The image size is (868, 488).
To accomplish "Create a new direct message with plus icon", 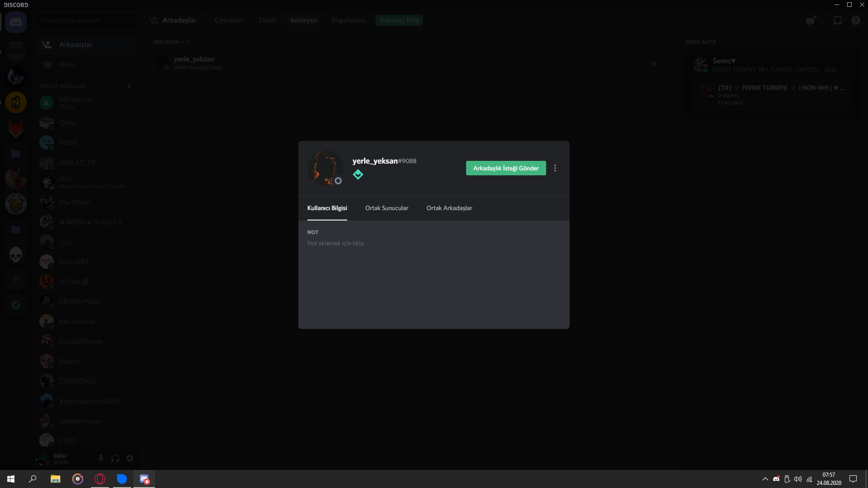I will coord(129,86).
